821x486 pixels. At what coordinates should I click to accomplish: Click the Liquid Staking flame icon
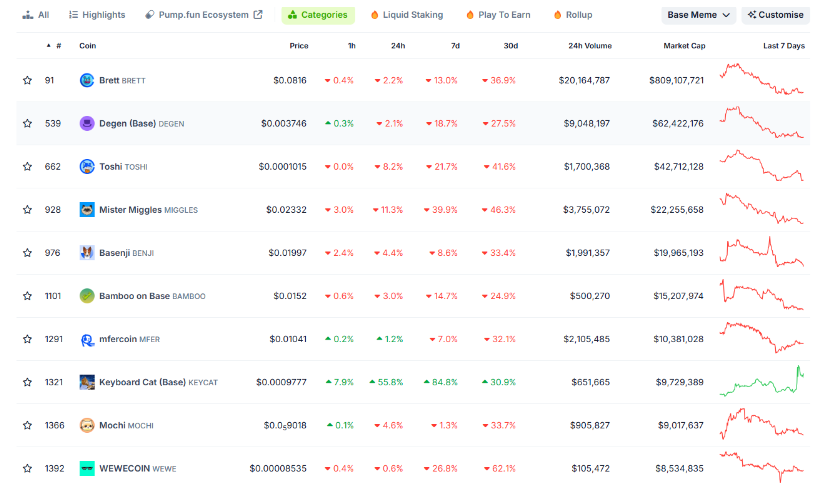coord(374,15)
